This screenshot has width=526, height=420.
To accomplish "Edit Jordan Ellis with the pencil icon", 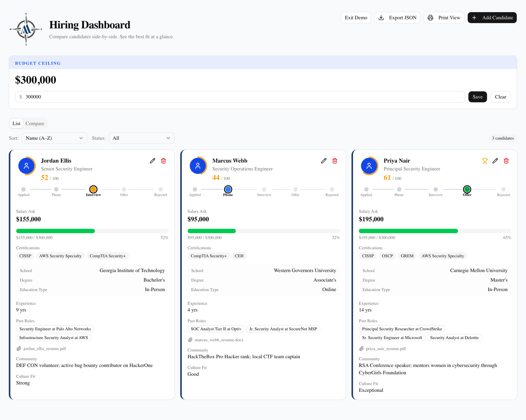I will click(152, 161).
